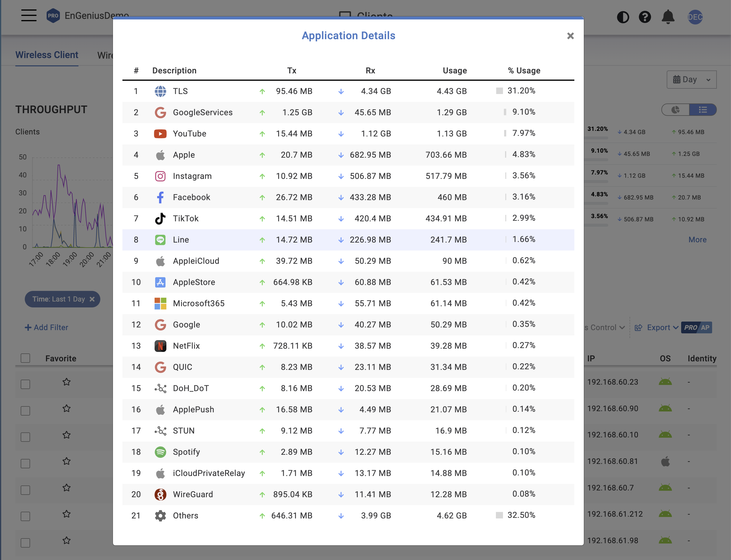This screenshot has height=560, width=731.
Task: Click the More applications link
Action: coord(697,240)
